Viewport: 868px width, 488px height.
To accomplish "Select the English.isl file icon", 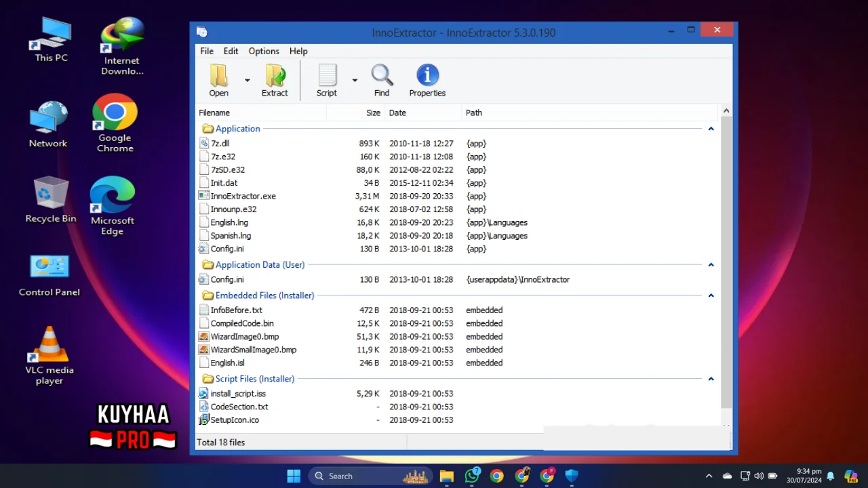I will pos(205,363).
